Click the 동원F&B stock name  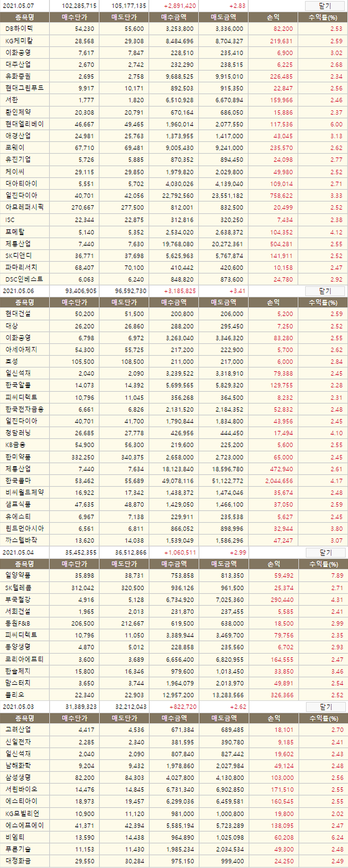coord(17,624)
